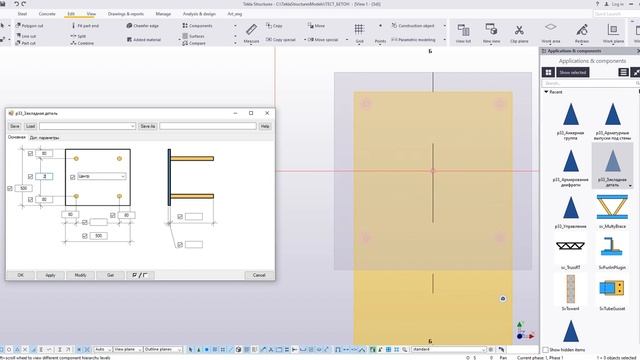Expand the Construction object dropdown arrow
The width and height of the screenshot is (640, 360).
click(x=444, y=26)
